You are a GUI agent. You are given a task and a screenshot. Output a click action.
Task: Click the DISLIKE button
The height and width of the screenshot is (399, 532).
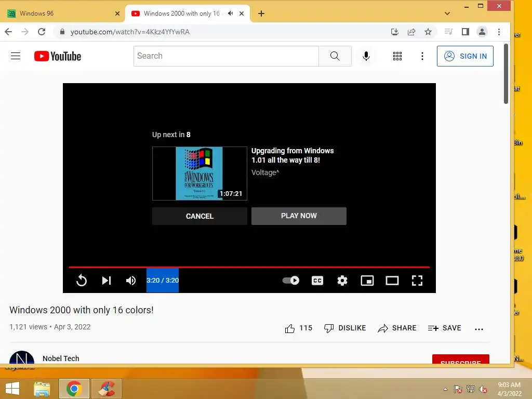(345, 328)
